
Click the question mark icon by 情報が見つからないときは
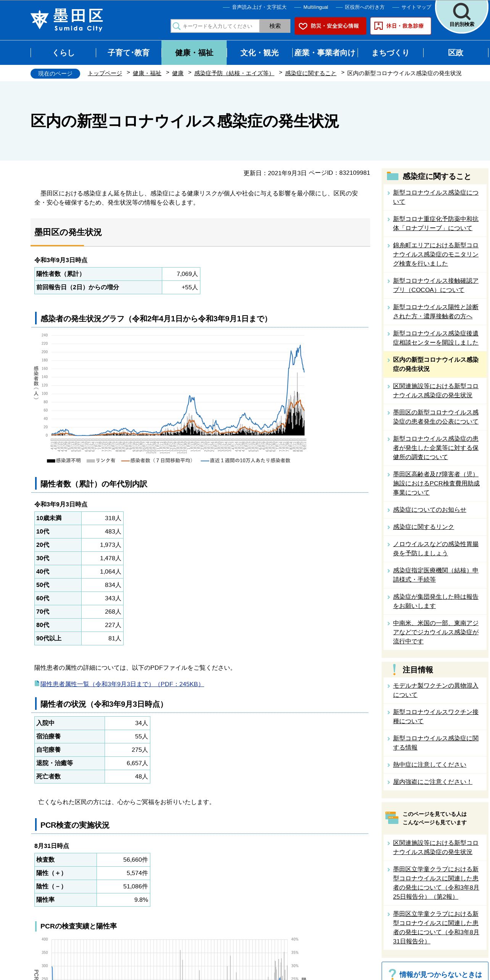[392, 974]
